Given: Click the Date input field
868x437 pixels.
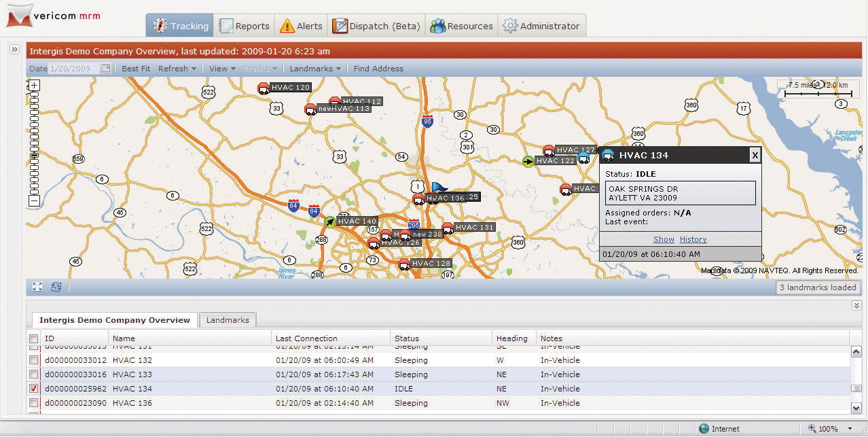Looking at the screenshot, I should point(75,69).
